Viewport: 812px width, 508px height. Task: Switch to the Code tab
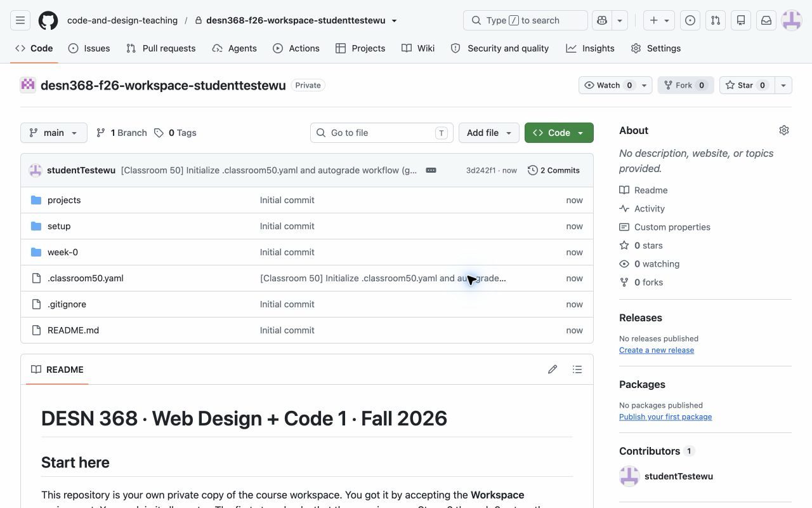tap(34, 48)
